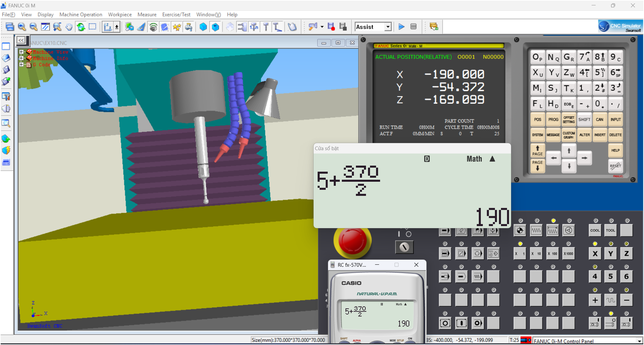Open the Exercise/Test menu

click(176, 14)
